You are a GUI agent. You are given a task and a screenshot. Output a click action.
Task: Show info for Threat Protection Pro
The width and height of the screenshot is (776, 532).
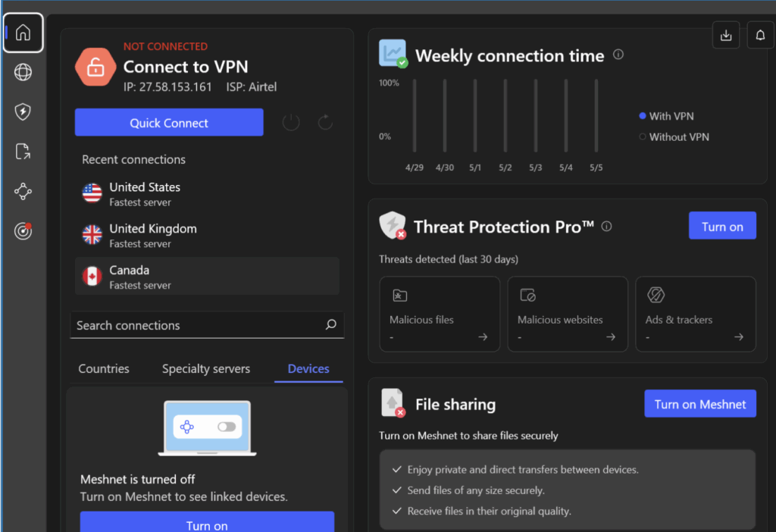[x=607, y=226]
